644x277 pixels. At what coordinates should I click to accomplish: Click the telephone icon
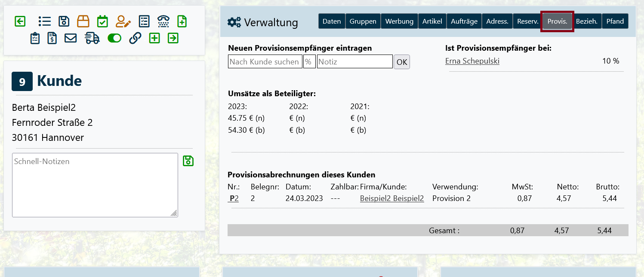[163, 21]
